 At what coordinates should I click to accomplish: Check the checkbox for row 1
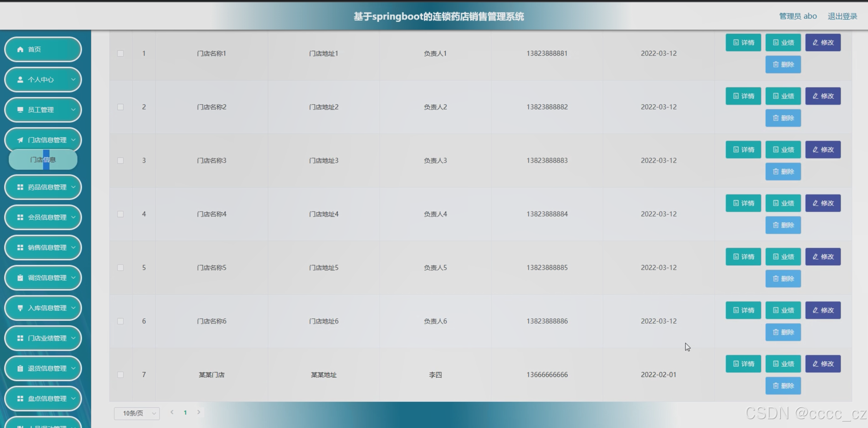pyautogui.click(x=120, y=53)
